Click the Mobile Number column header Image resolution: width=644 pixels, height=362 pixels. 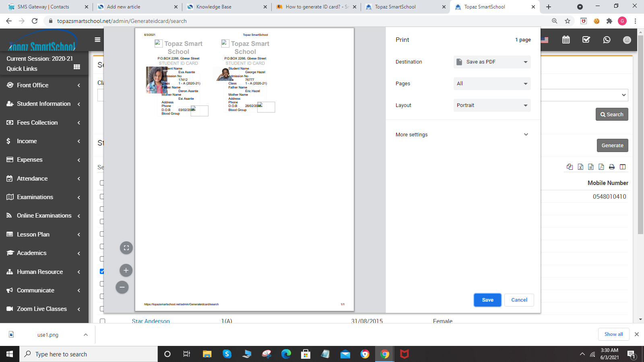point(608,183)
